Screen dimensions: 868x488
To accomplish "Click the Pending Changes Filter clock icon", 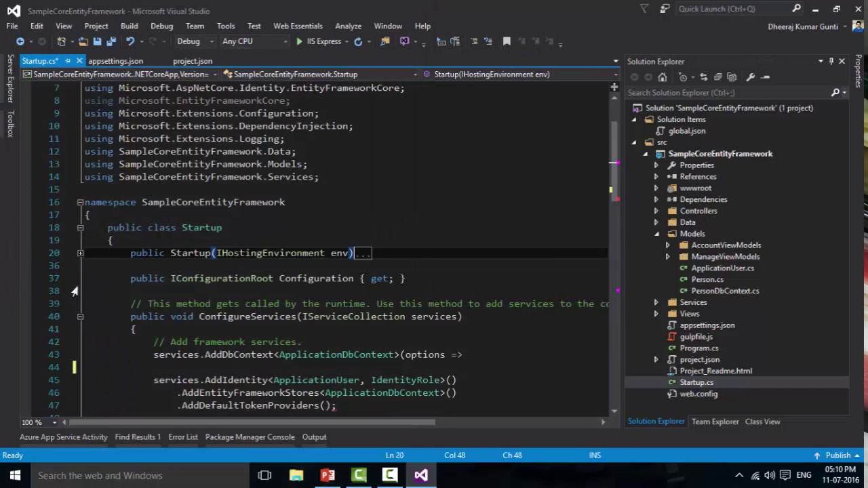I will (x=683, y=77).
